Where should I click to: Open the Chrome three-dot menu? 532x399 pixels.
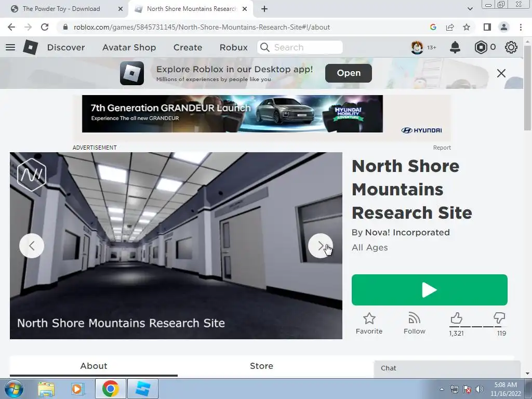pos(521,27)
